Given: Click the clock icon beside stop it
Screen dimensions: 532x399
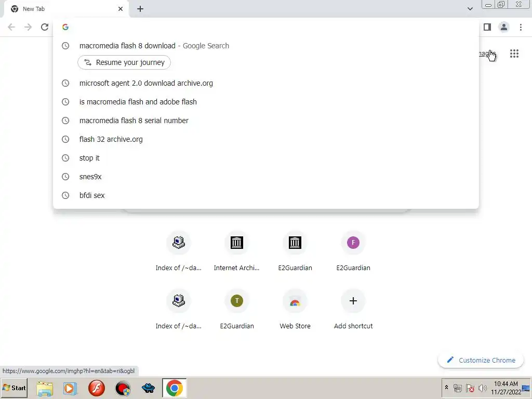Looking at the screenshot, I should pyautogui.click(x=65, y=158).
